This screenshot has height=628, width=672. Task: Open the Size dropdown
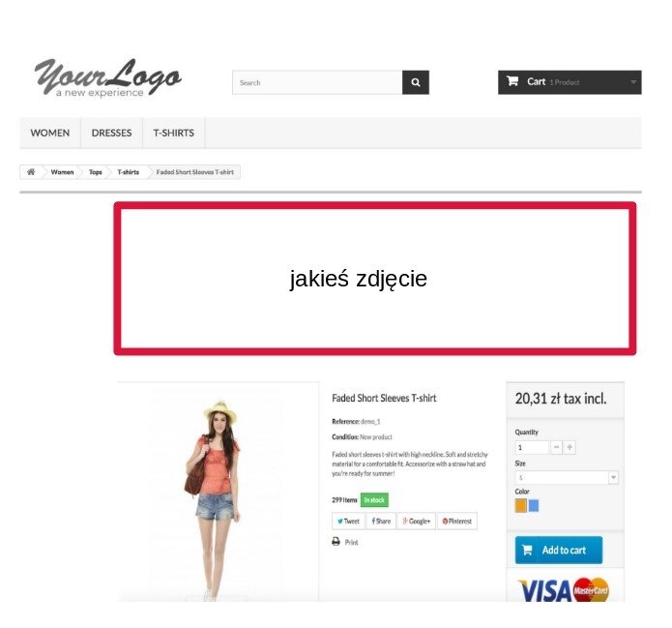[x=567, y=477]
